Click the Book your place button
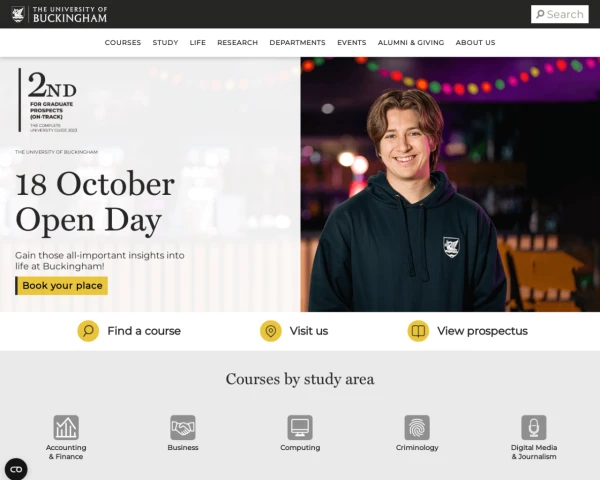The image size is (600, 480). 62,286
